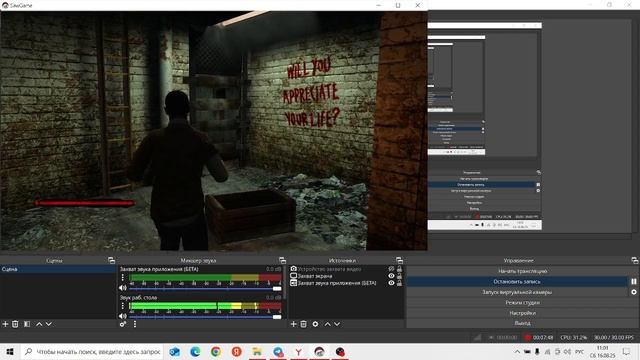Image resolution: width=640 pixels, height=360 pixels.
Task: Undock the Audio Mixer panel with float icon
Action: click(282, 260)
